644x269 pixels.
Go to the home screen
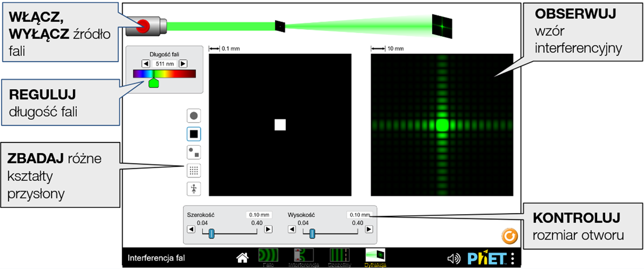[x=242, y=258]
